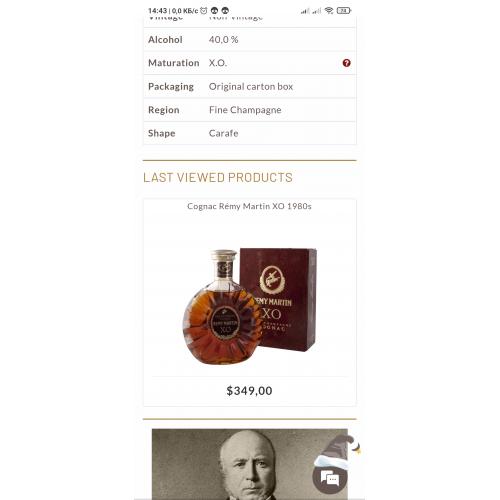Screen dimensions: 500x500
Task: Click the $349,00 price label
Action: [249, 390]
